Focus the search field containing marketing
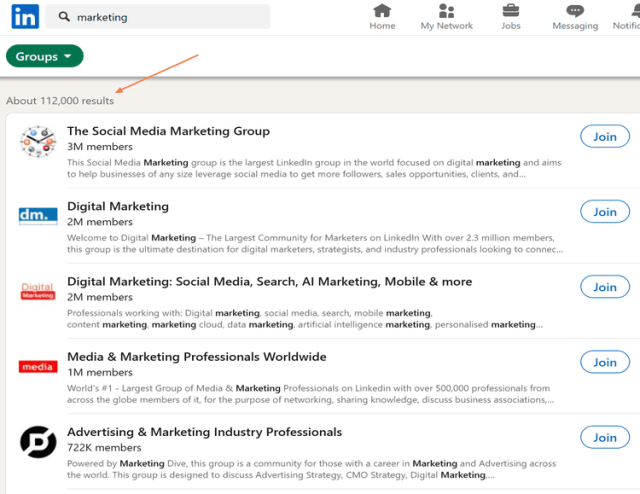Image resolution: width=640 pixels, height=494 pixels. tap(158, 17)
